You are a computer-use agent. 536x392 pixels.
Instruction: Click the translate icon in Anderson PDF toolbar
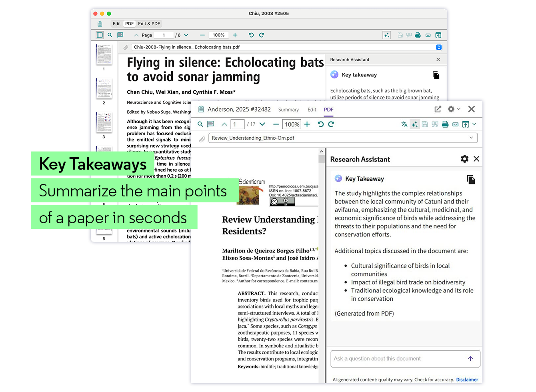[404, 124]
